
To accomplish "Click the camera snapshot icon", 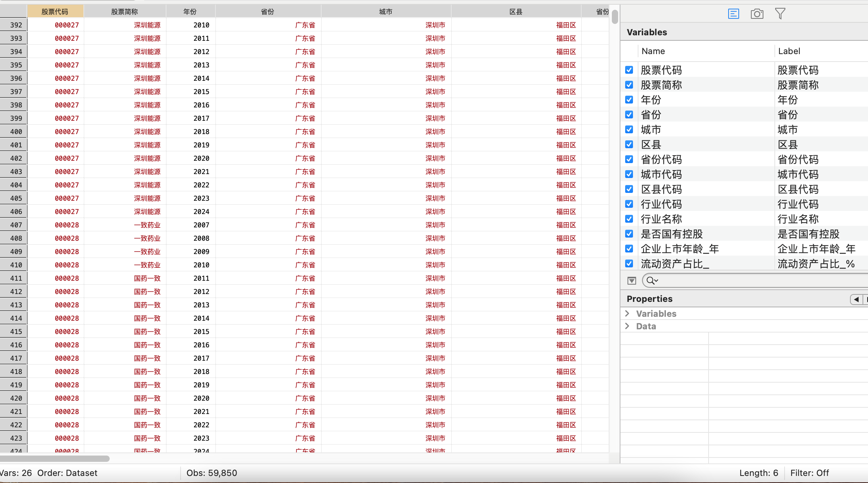I will tap(757, 14).
